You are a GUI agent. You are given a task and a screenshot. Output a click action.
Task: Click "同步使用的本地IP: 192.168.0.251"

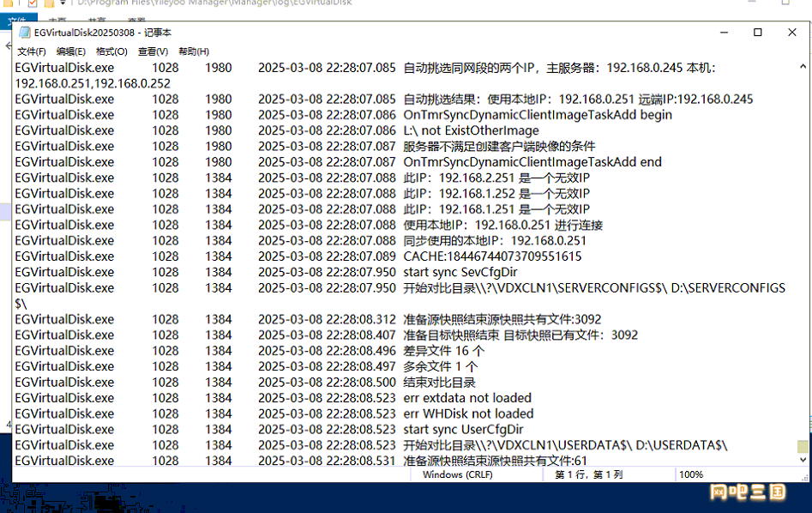(x=495, y=240)
